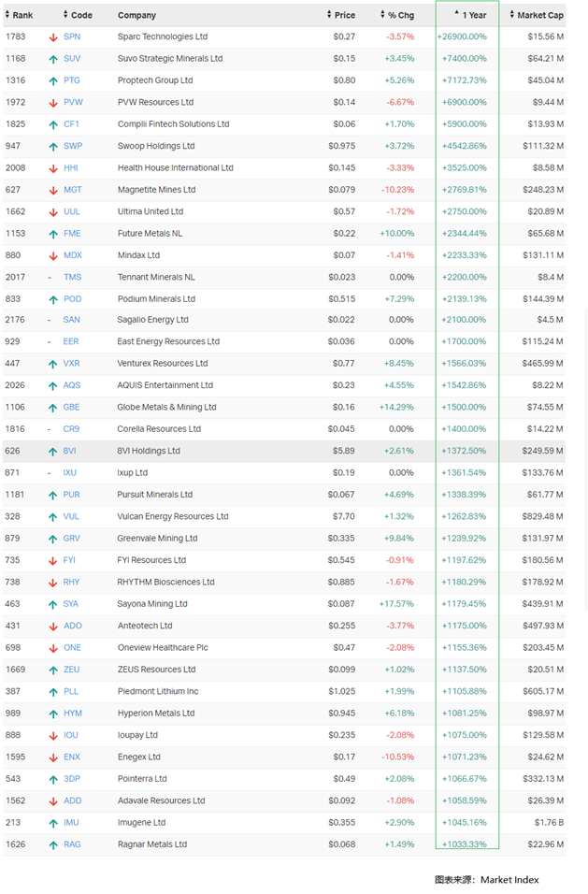Open CF1 stock code link
Image resolution: width=588 pixels, height=894 pixels.
tap(71, 123)
